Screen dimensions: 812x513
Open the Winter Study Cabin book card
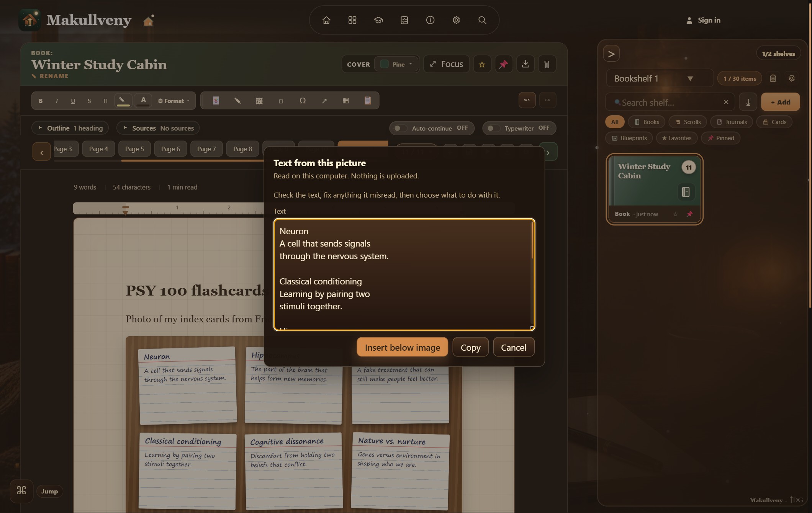pos(655,189)
